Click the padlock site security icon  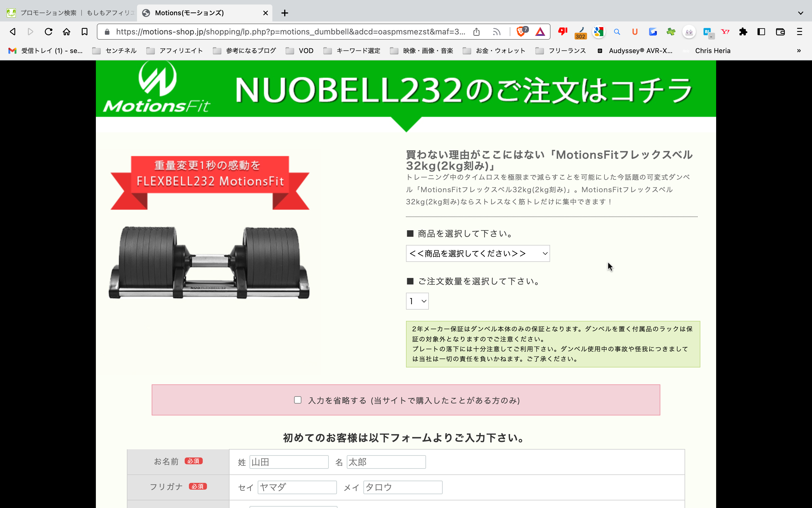(x=107, y=32)
